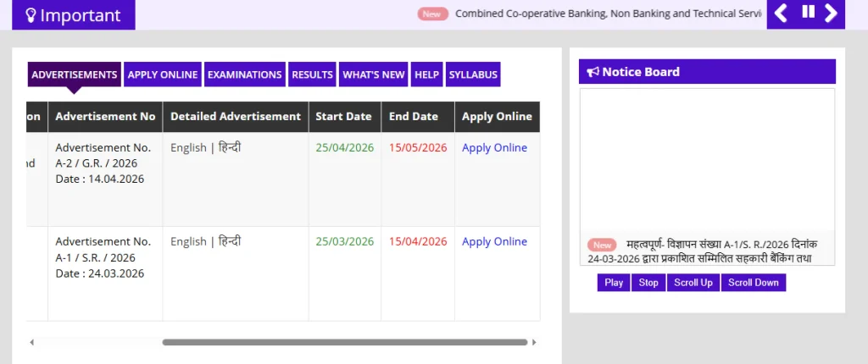Open the Apply Online tab
Image resolution: width=868 pixels, height=364 pixels.
click(x=162, y=74)
